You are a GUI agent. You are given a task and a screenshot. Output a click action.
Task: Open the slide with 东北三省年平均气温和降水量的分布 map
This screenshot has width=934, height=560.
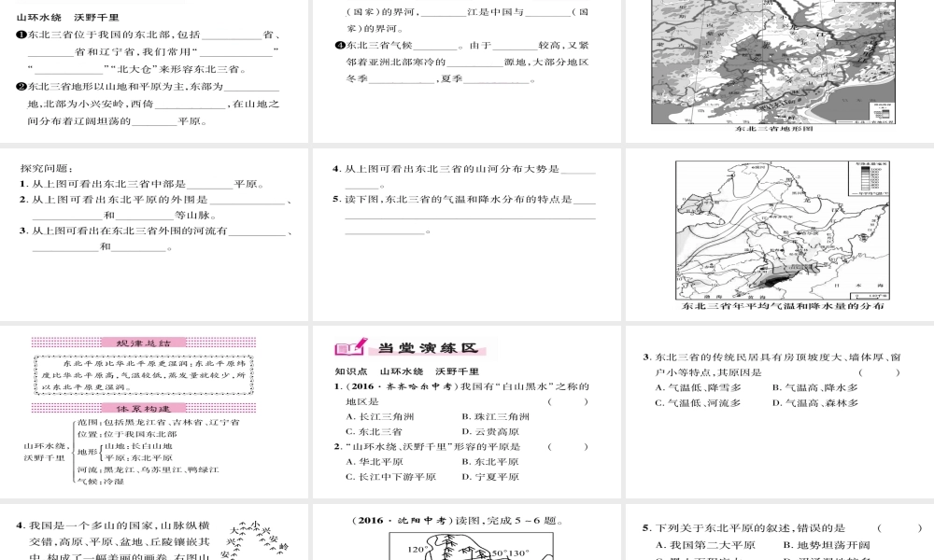(x=780, y=234)
